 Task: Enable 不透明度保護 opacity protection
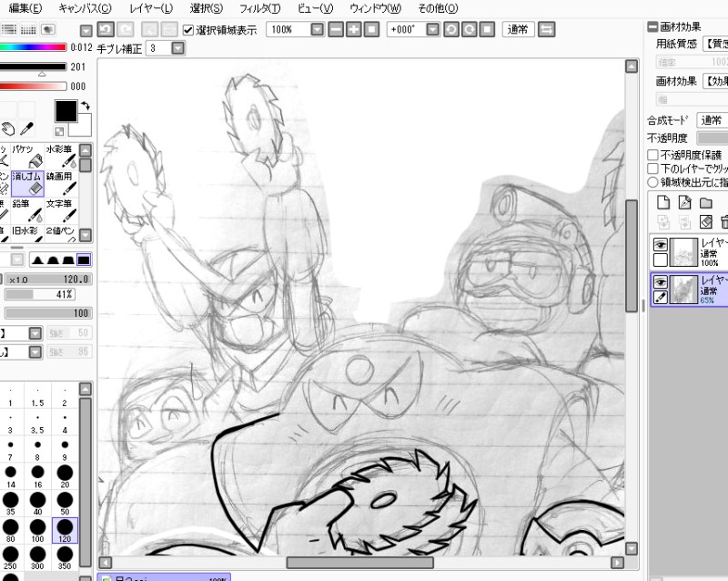tap(652, 155)
